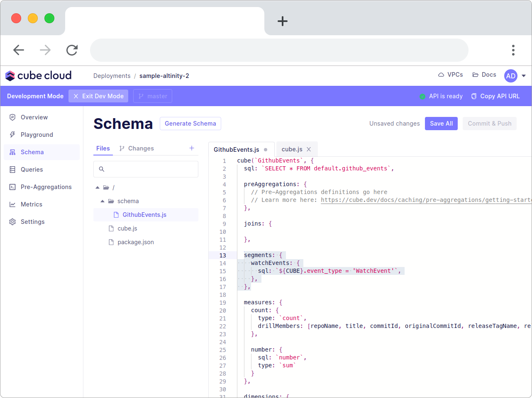Open the Docs page
Image resolution: width=532 pixels, height=398 pixels.
click(x=483, y=75)
